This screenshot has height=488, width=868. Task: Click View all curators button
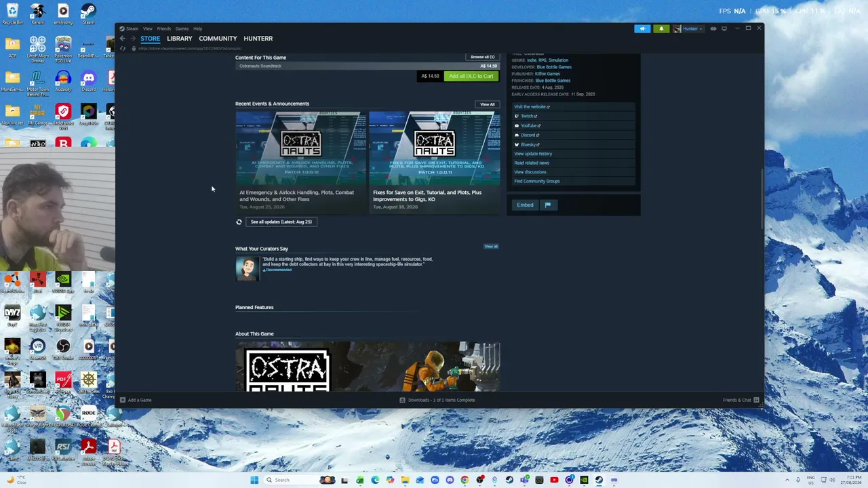coord(491,247)
